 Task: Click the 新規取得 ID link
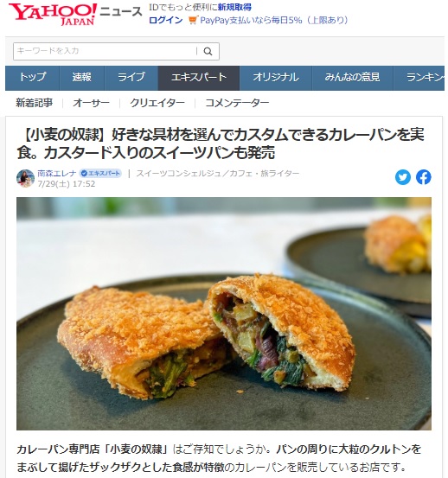tap(234, 7)
